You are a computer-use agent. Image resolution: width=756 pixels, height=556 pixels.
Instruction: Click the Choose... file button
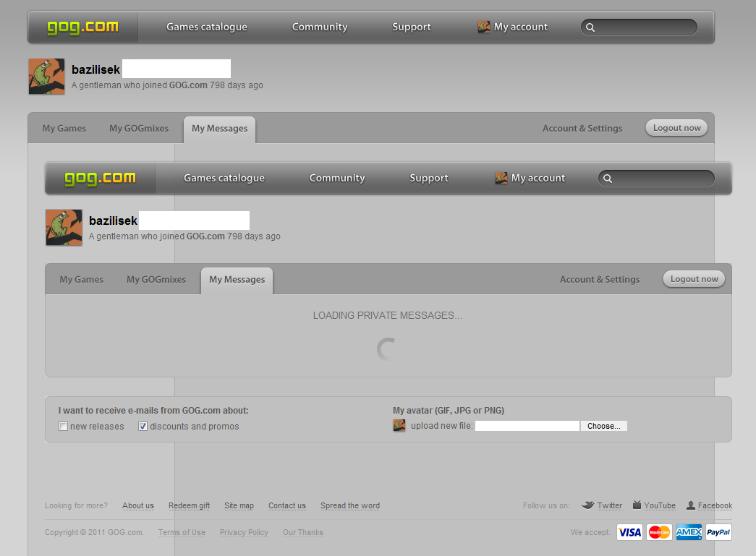pyautogui.click(x=603, y=426)
